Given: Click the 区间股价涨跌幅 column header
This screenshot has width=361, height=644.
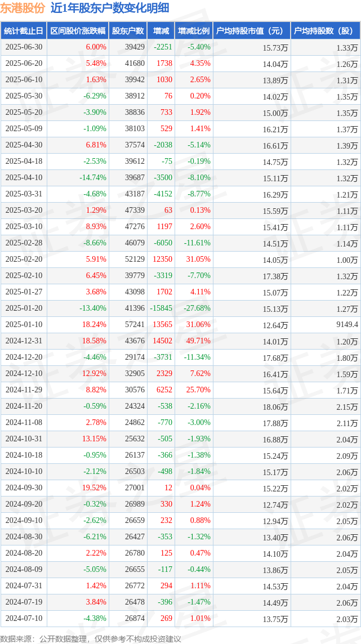Looking at the screenshot, I should click(x=78, y=31).
